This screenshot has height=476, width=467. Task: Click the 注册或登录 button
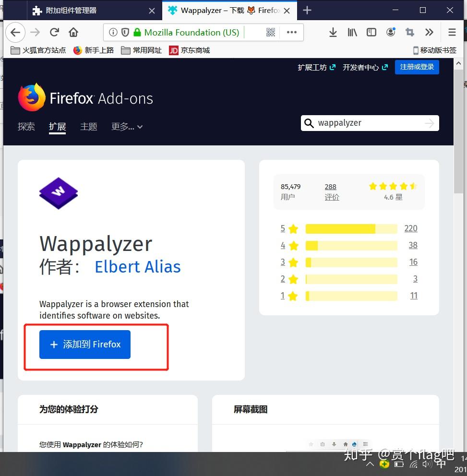pos(417,67)
